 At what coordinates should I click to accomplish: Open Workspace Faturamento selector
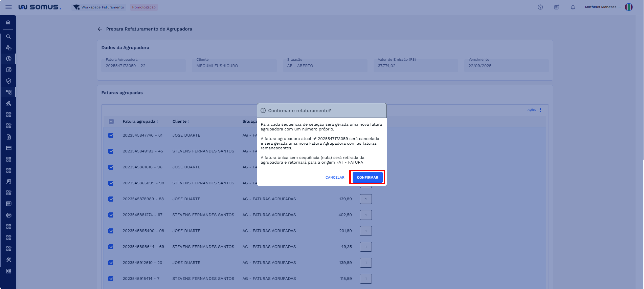99,7
